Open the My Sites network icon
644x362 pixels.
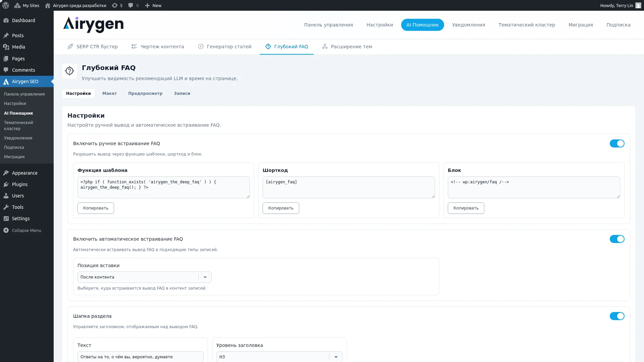tap(17, 5)
